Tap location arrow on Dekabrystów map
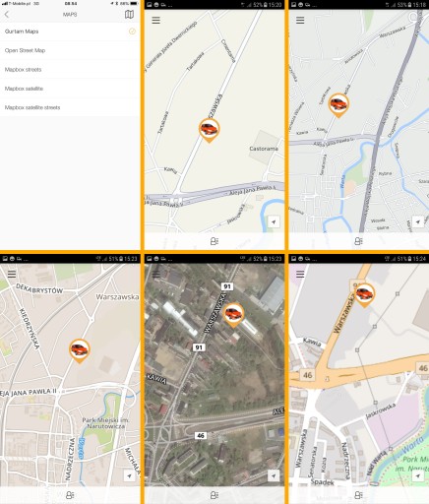 (129, 475)
